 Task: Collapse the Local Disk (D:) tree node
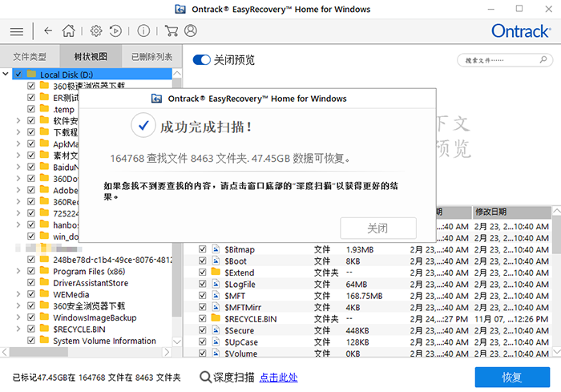tap(6, 74)
